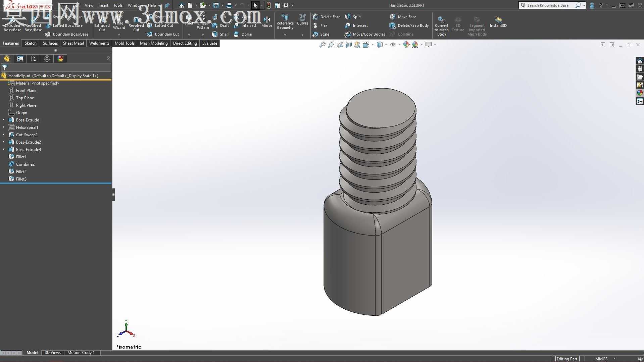Select the Mirror tool
Viewport: 644px width, 362px height.
point(267,21)
